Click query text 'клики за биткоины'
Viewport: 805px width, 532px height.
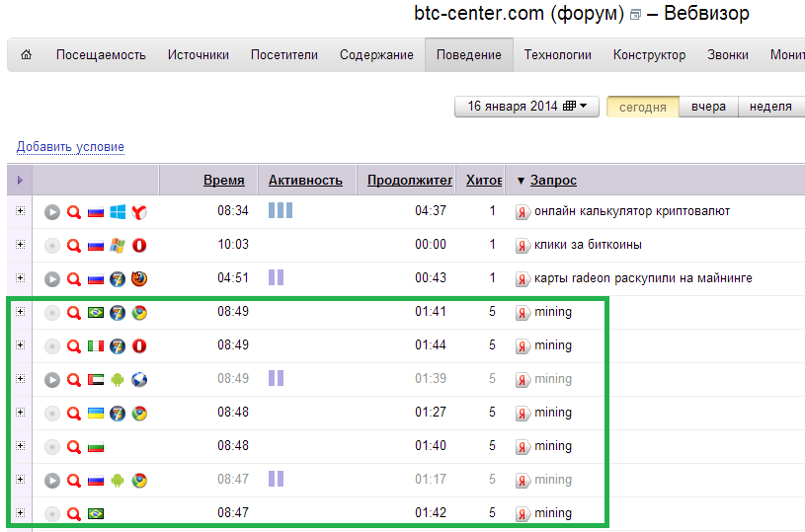pyautogui.click(x=588, y=245)
